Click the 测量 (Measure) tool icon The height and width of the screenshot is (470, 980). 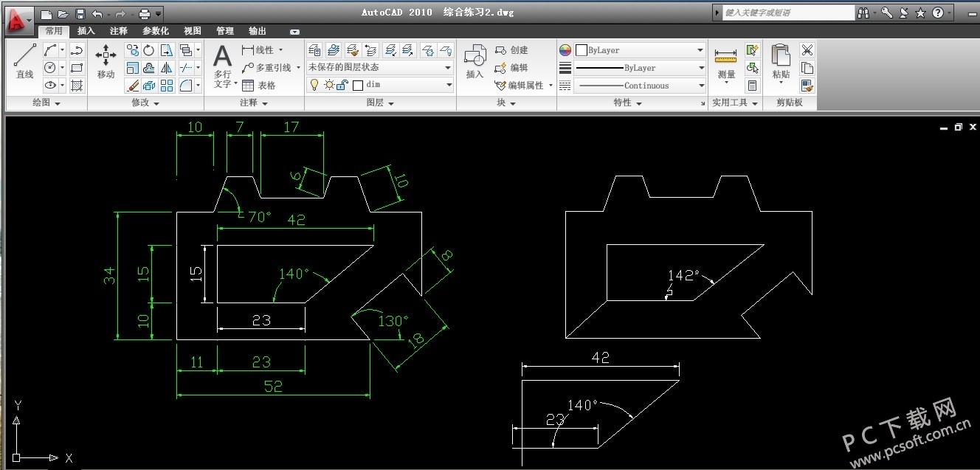click(725, 55)
